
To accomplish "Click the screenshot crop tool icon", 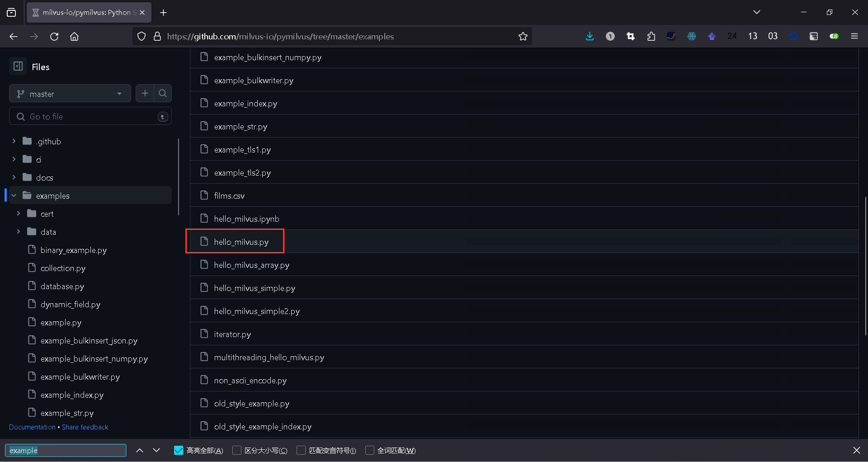I will click(x=631, y=37).
